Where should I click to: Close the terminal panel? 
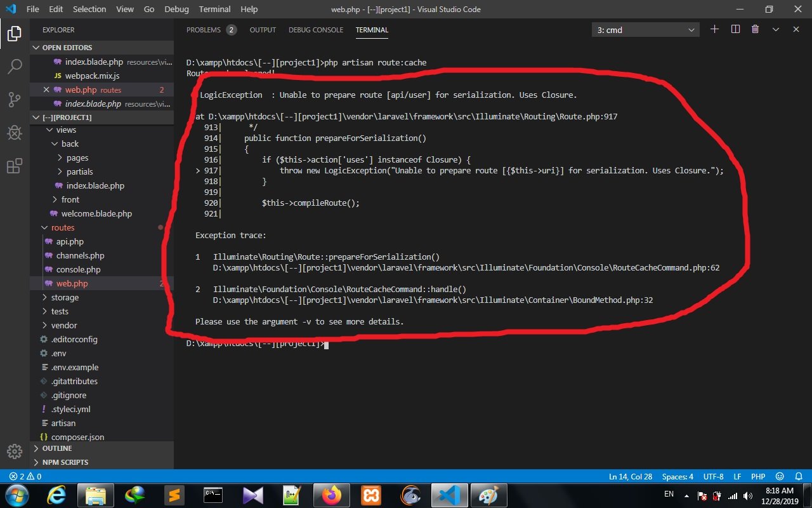[796, 29]
